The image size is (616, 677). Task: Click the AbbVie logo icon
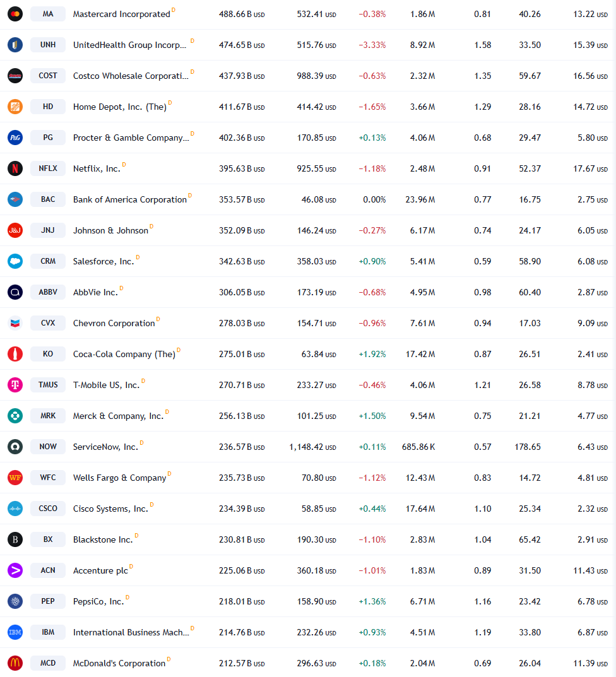pos(15,292)
